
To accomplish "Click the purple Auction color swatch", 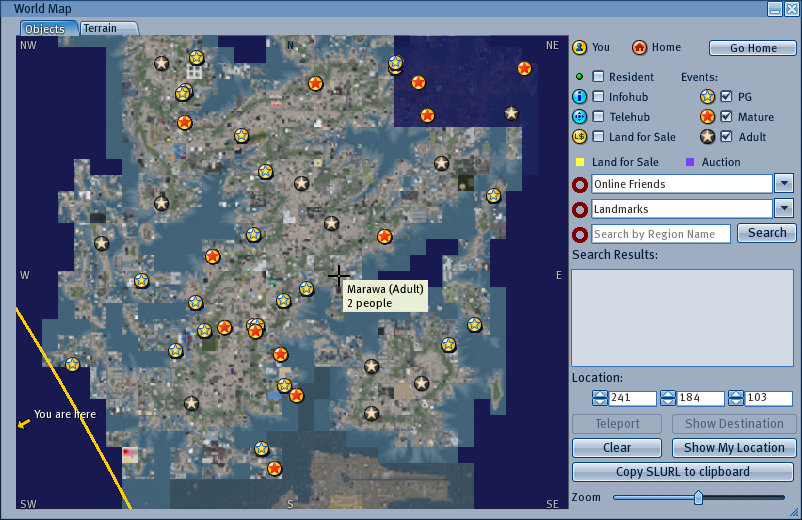I will pyautogui.click(x=690, y=162).
